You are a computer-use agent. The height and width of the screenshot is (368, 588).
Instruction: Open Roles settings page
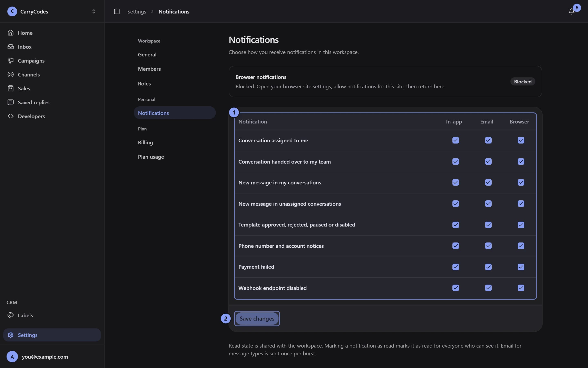click(175, 83)
